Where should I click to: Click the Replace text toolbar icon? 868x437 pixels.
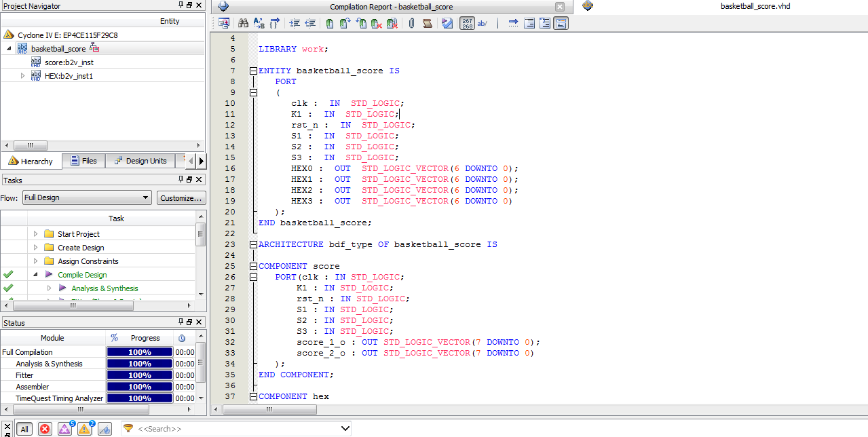(259, 23)
